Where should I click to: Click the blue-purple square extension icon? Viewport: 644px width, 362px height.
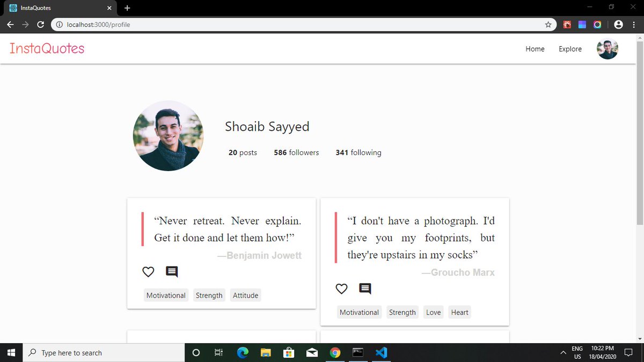point(582,25)
